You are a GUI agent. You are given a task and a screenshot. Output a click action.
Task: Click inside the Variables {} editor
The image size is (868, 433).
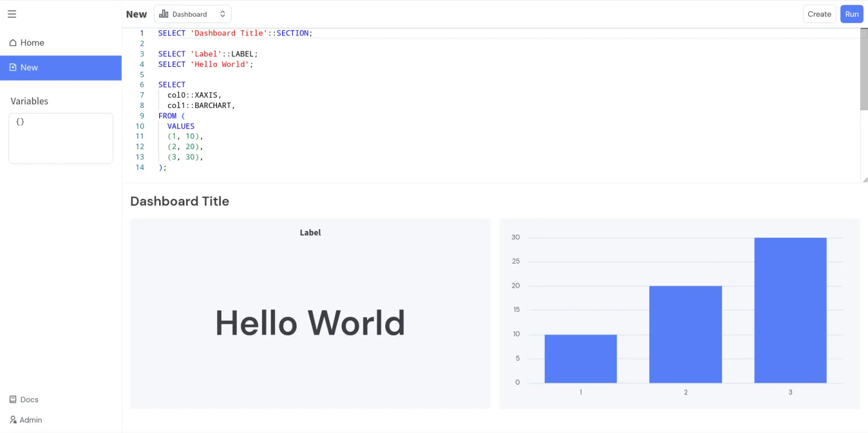coord(60,137)
